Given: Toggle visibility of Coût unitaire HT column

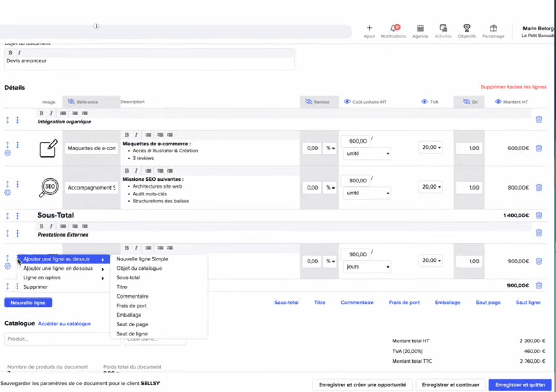Looking at the screenshot, I should [347, 102].
